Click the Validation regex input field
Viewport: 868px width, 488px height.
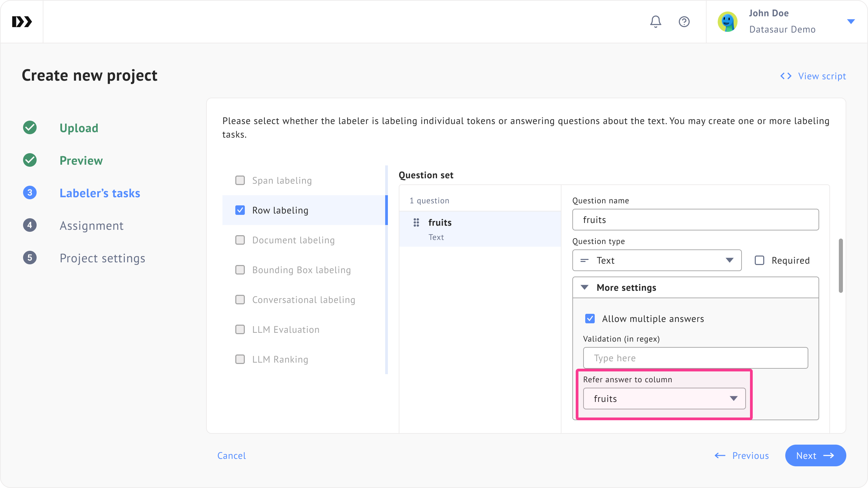695,358
